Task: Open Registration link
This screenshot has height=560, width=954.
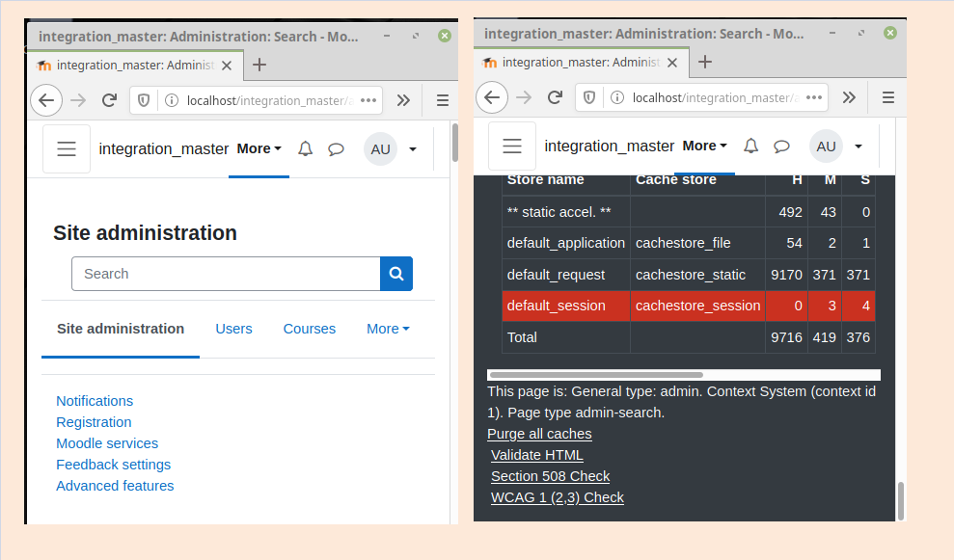Action: [x=94, y=422]
